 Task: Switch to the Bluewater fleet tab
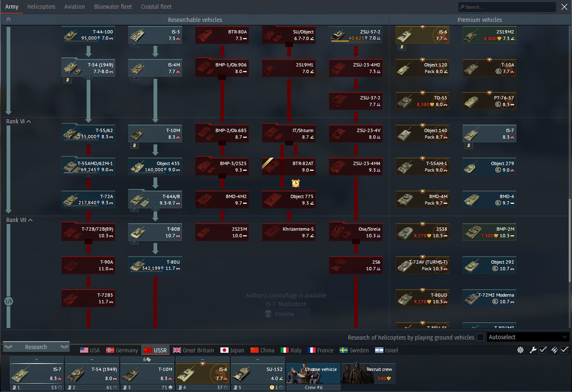(x=113, y=7)
